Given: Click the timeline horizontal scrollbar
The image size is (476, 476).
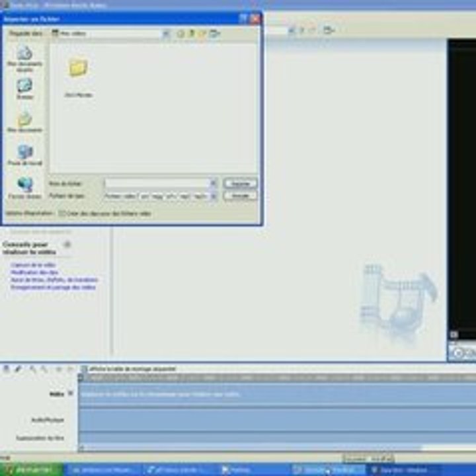Looking at the screenshot, I should (252, 448).
